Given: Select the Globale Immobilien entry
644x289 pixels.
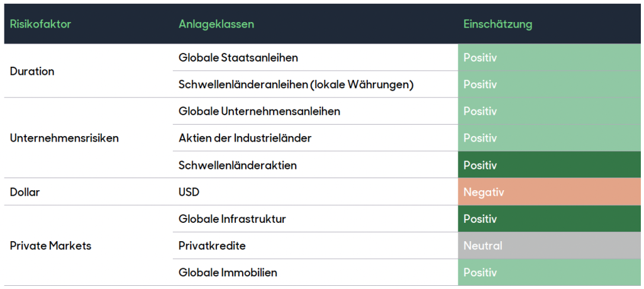Looking at the screenshot, I should pyautogui.click(x=228, y=273).
